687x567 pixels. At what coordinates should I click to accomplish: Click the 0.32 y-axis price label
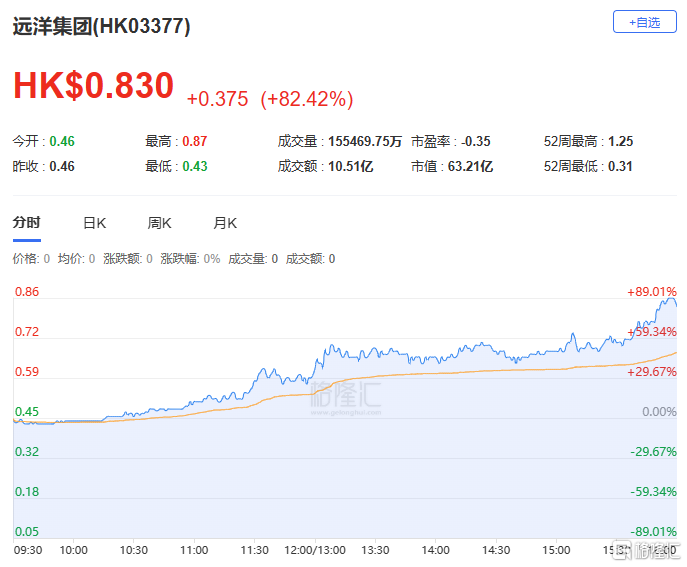27,451
